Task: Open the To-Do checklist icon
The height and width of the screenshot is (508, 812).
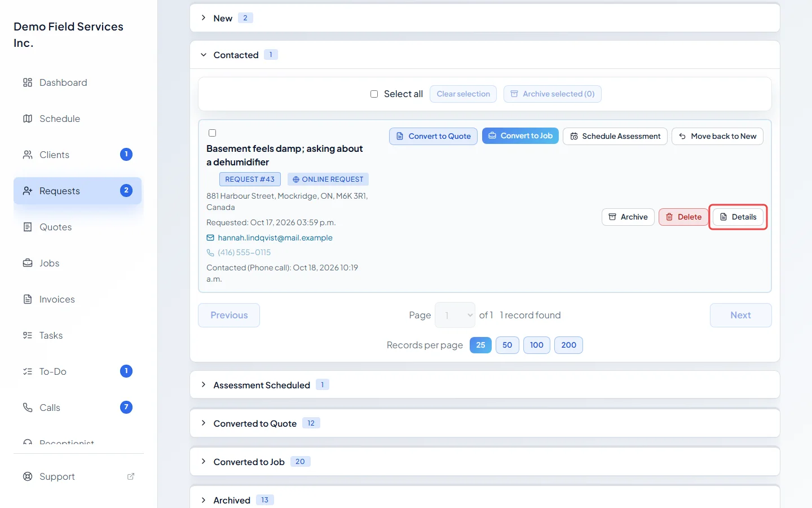Action: coord(28,371)
